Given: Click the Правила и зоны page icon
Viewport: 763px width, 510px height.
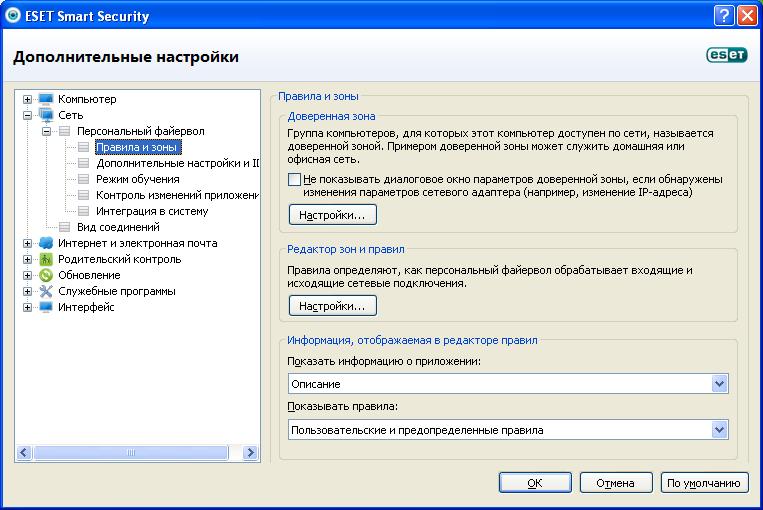Looking at the screenshot, I should click(x=83, y=147).
